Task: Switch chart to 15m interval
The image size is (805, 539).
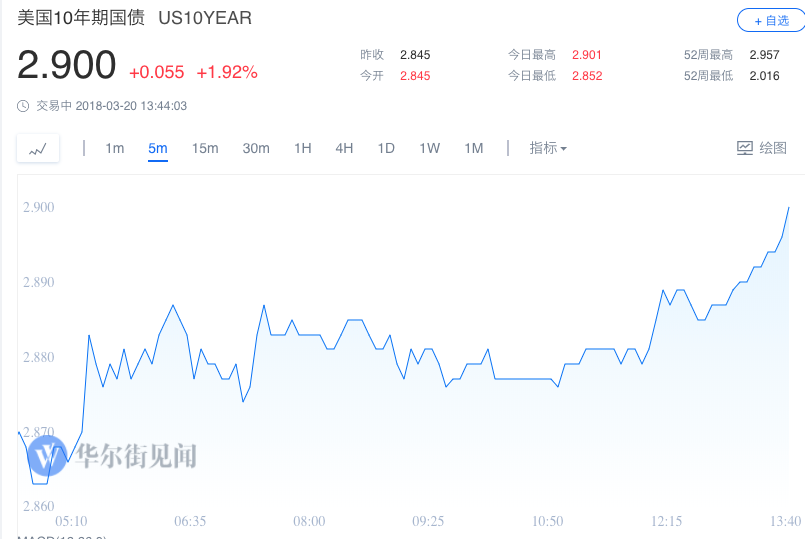Action: [205, 148]
